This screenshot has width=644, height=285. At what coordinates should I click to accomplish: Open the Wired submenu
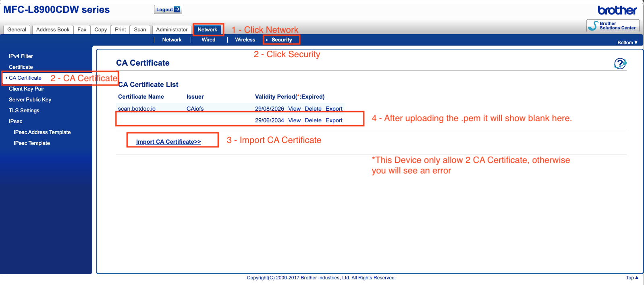[x=208, y=40]
